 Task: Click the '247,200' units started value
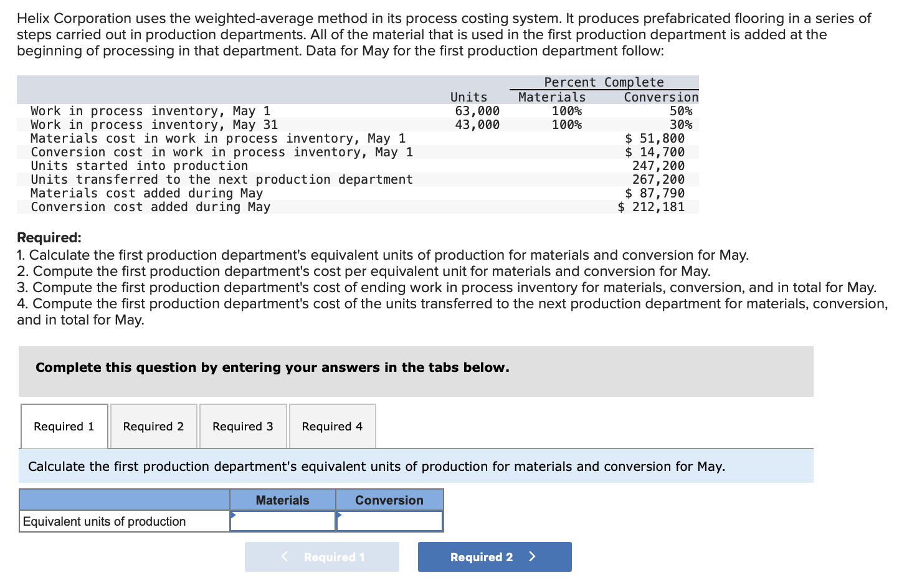click(x=658, y=166)
